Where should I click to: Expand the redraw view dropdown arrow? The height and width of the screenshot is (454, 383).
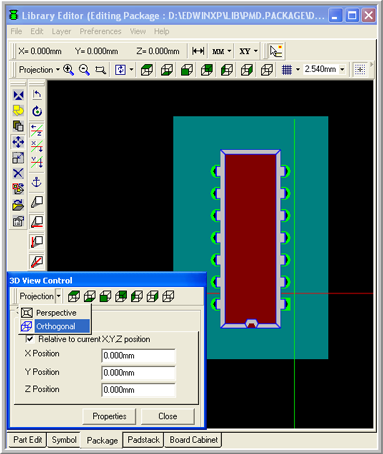(131, 70)
